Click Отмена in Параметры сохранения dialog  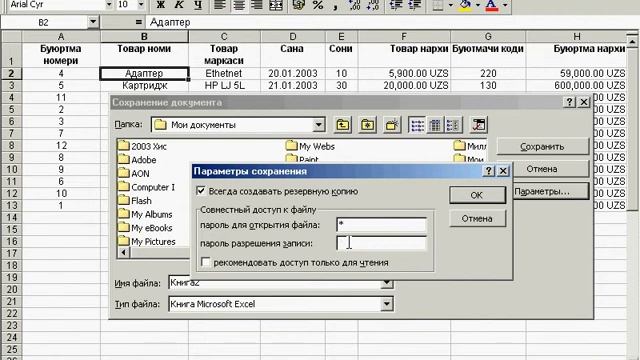tap(477, 218)
